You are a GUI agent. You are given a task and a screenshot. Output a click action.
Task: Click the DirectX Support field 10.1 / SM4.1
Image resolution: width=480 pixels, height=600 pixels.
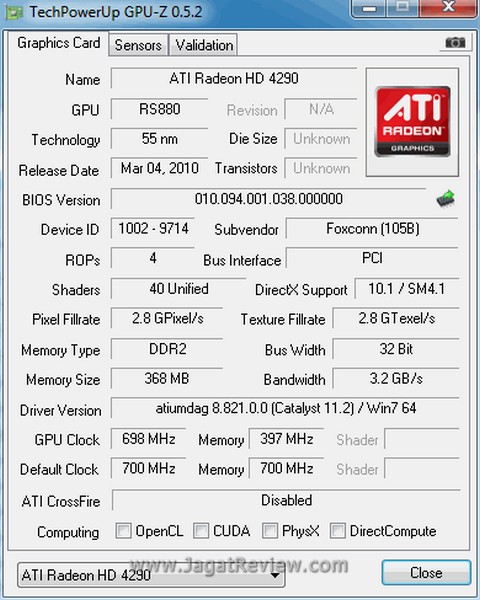coord(407,289)
